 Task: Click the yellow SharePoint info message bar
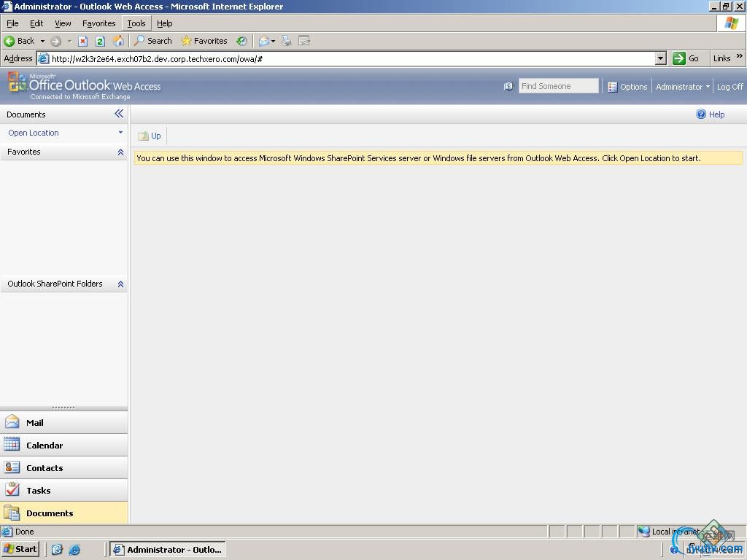[438, 158]
